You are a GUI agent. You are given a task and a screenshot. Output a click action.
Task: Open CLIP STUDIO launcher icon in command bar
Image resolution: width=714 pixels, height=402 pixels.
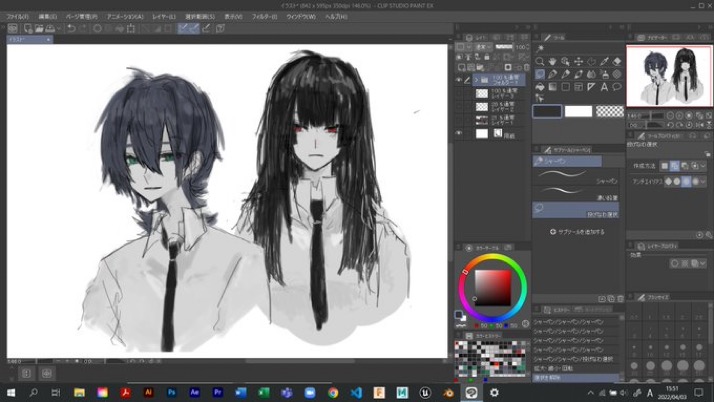pyautogui.click(x=12, y=28)
